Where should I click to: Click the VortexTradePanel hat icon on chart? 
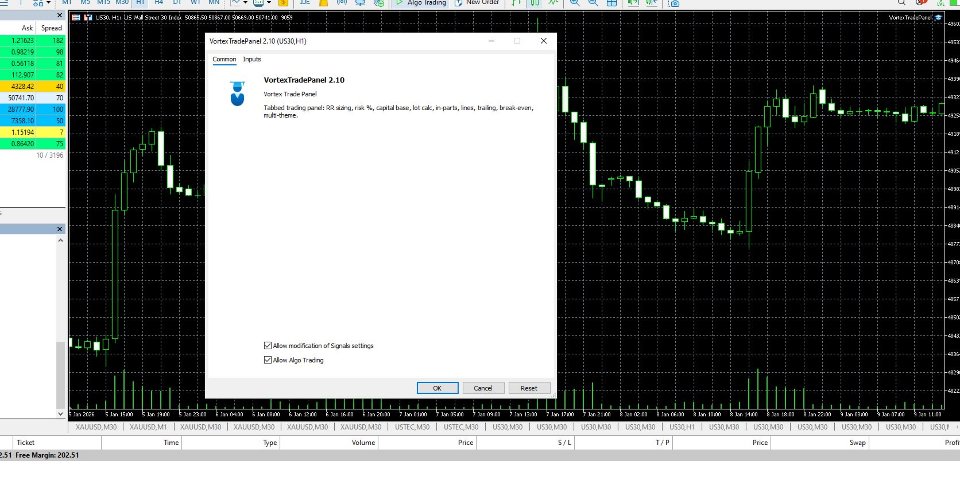tap(937, 17)
